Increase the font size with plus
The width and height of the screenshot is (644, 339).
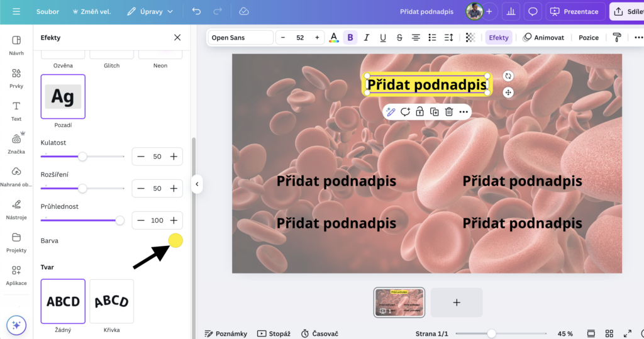coord(317,37)
